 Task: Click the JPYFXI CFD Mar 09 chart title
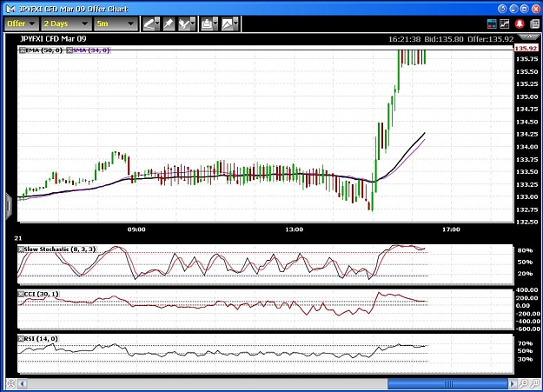click(x=53, y=39)
